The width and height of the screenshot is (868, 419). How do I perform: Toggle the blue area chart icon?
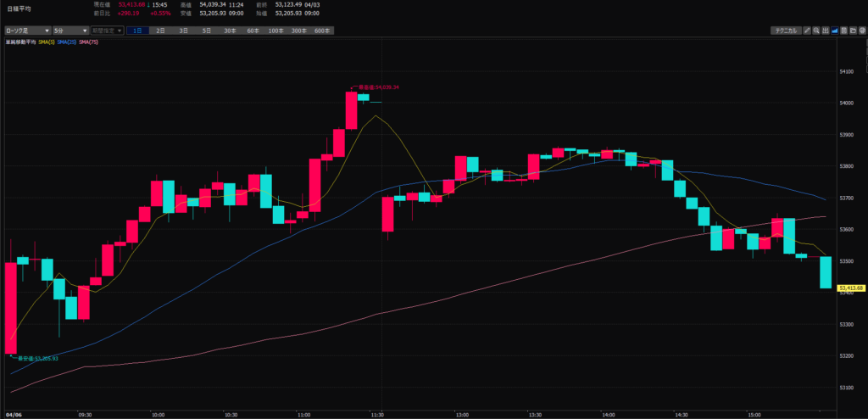(834, 31)
